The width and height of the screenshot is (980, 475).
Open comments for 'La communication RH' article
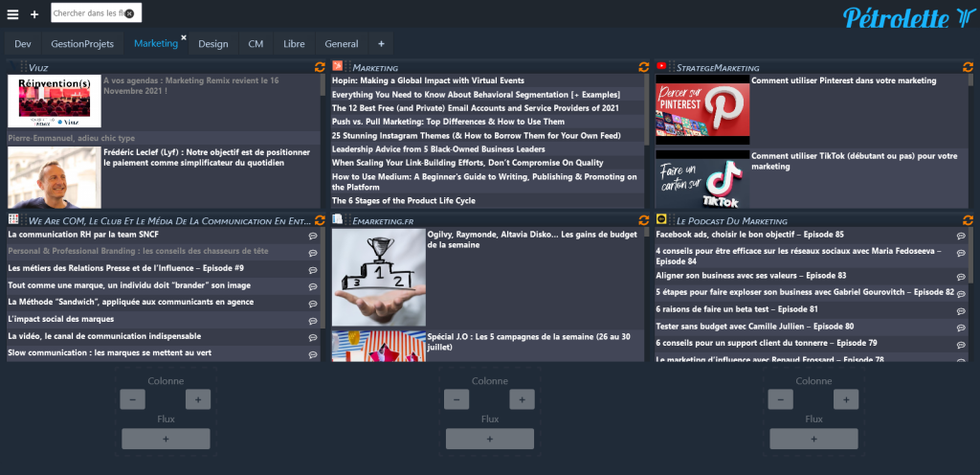312,236
